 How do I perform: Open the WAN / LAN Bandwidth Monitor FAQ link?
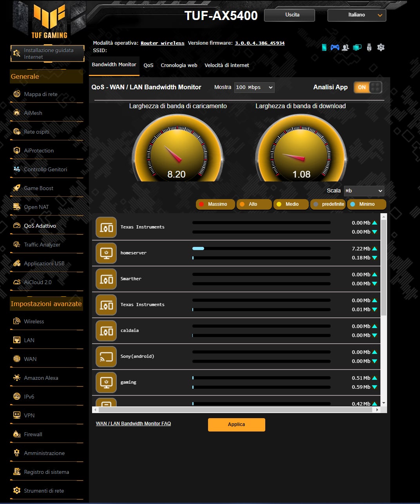(x=134, y=424)
